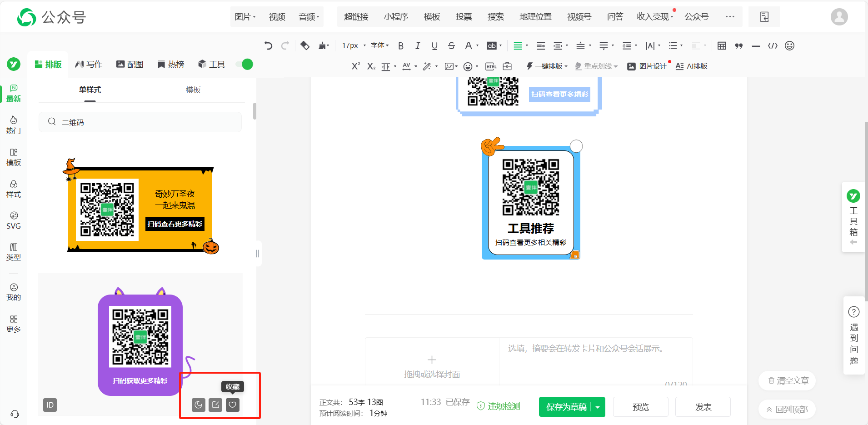868x425 pixels.
Task: Open the emoji picker in the top toolbar
Action: click(790, 45)
